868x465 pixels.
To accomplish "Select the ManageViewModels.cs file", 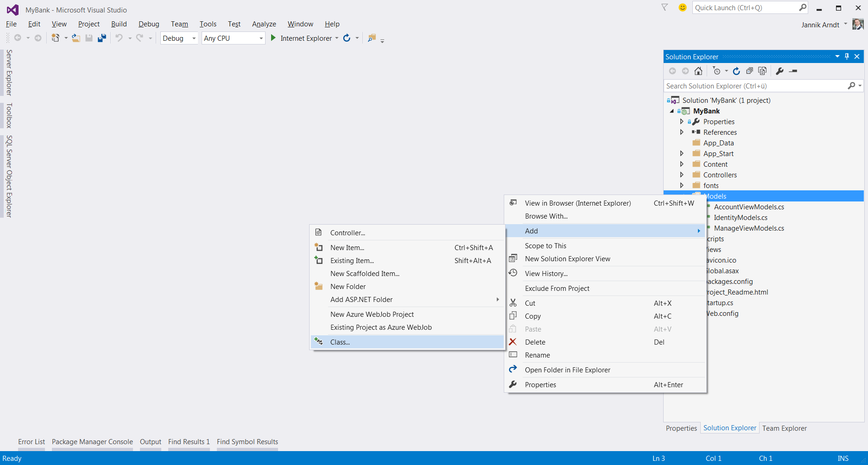I will point(749,228).
